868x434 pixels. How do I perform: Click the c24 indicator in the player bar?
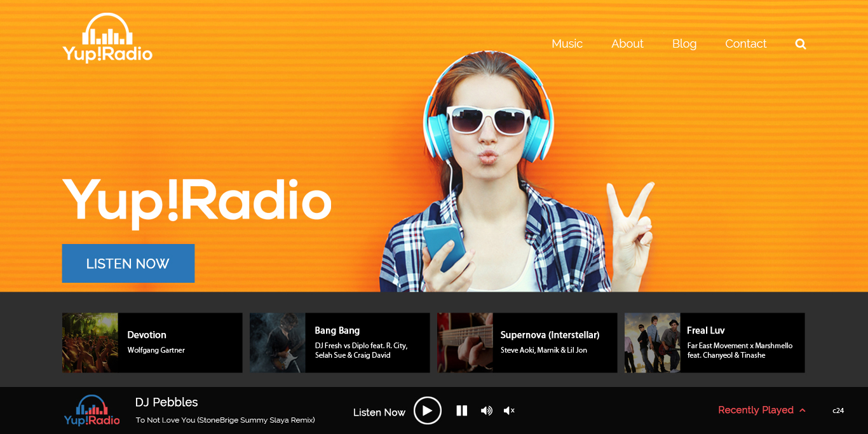pyautogui.click(x=837, y=411)
